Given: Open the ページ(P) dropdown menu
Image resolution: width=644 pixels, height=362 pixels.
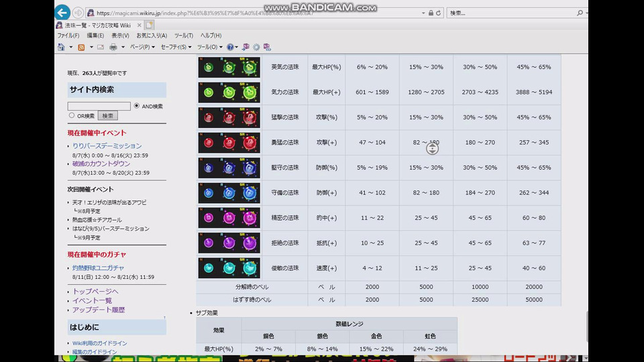Looking at the screenshot, I should pos(142,47).
